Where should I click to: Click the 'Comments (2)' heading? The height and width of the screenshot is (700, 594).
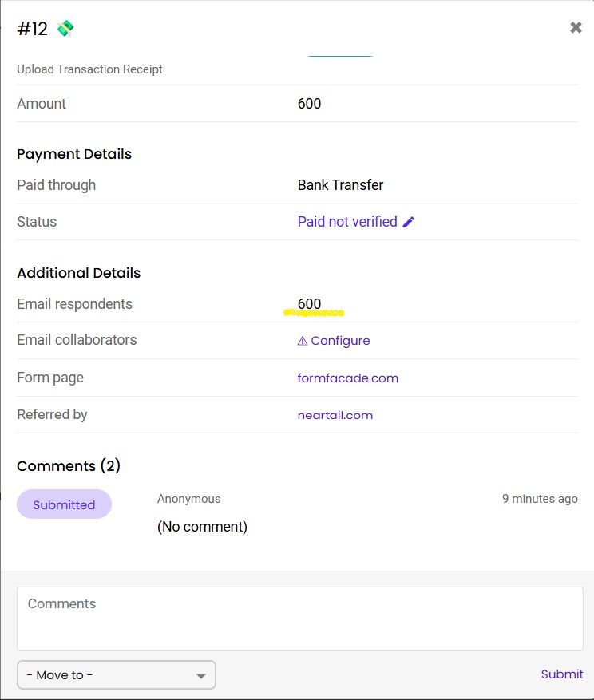[x=69, y=466]
